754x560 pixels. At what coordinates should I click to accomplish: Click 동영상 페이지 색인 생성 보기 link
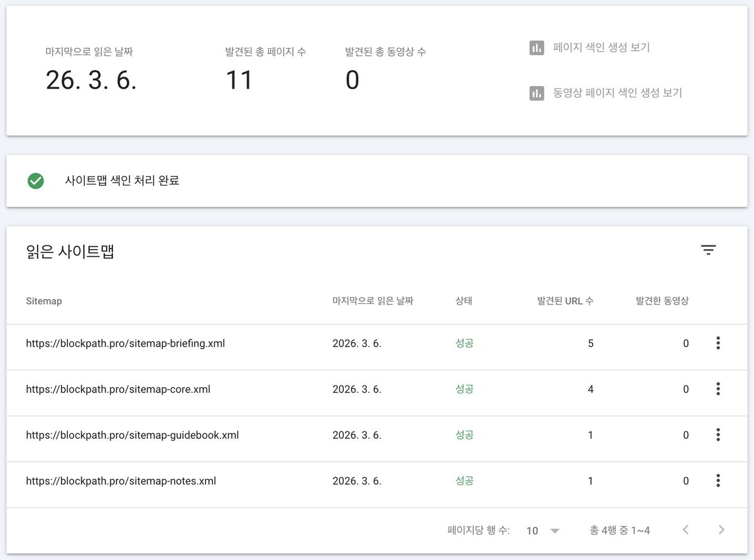(618, 93)
